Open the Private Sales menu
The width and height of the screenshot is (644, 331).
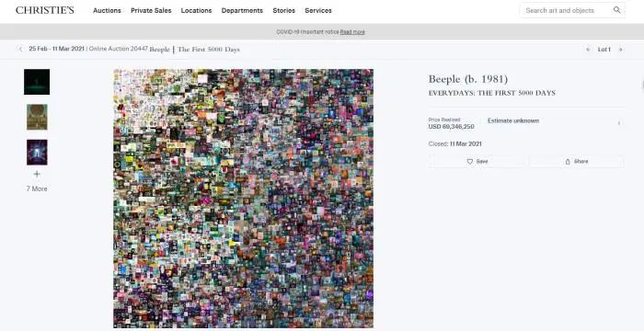tap(151, 11)
